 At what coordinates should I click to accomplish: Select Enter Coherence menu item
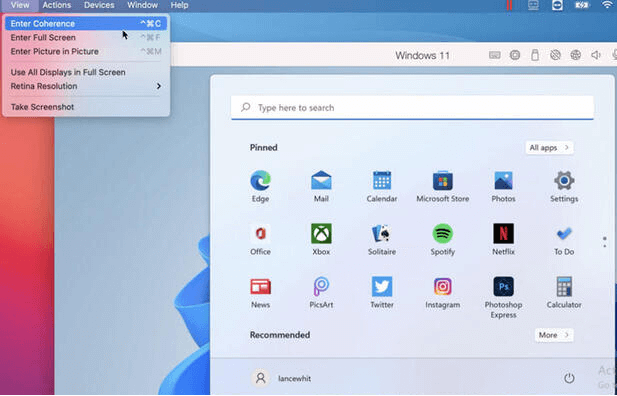click(x=87, y=24)
